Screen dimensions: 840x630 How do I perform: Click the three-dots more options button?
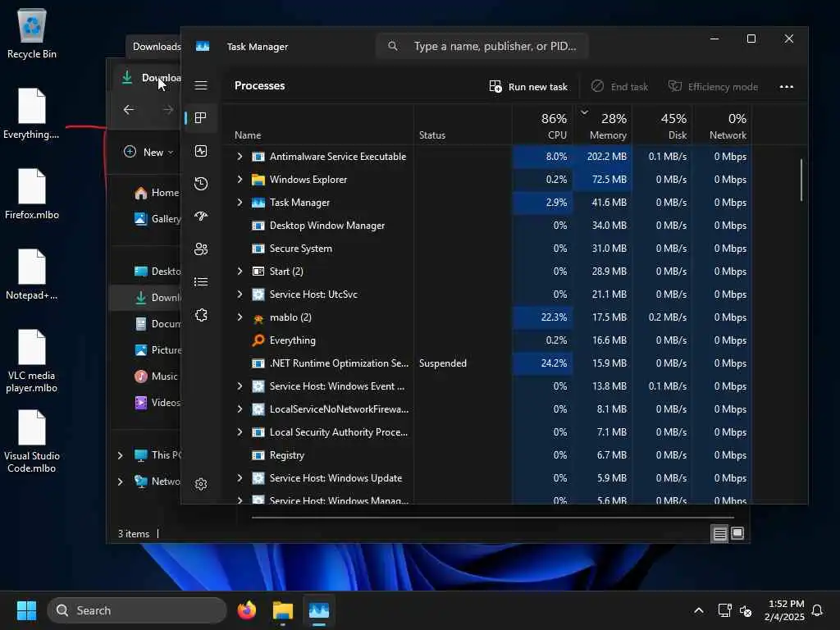787,87
